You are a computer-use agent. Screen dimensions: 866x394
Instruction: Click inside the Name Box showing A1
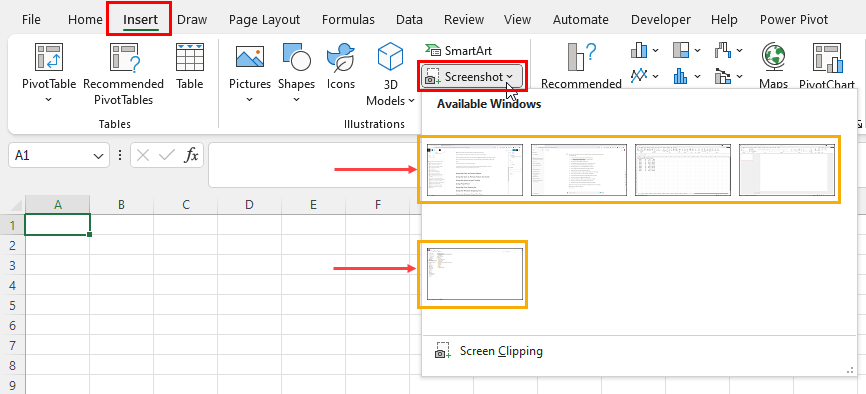[51, 156]
